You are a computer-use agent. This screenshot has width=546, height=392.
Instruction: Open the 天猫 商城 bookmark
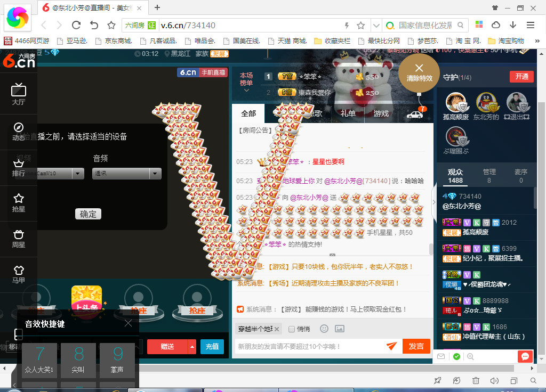click(287, 41)
